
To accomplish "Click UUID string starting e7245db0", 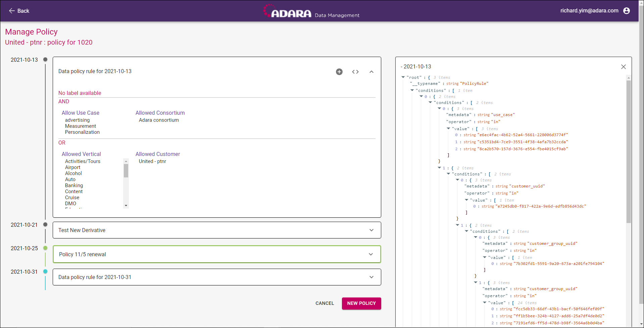I will pyautogui.click(x=541, y=206).
